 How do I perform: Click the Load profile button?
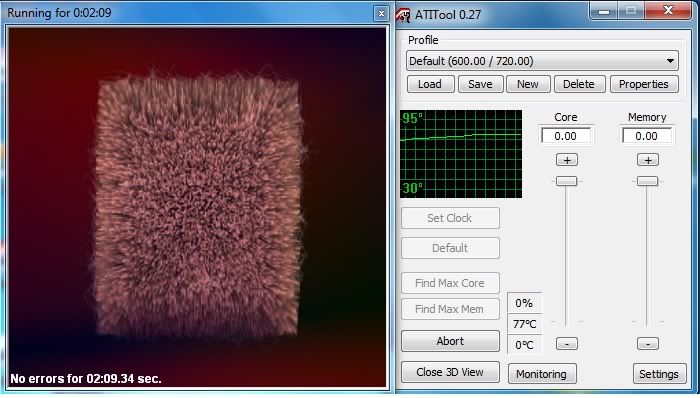pyautogui.click(x=430, y=84)
